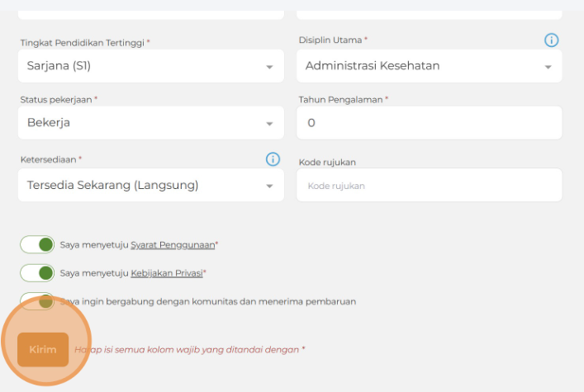Viewport: 584px width, 392px height.
Task: Open the Disiplin Utama dropdown
Action: click(x=417, y=66)
